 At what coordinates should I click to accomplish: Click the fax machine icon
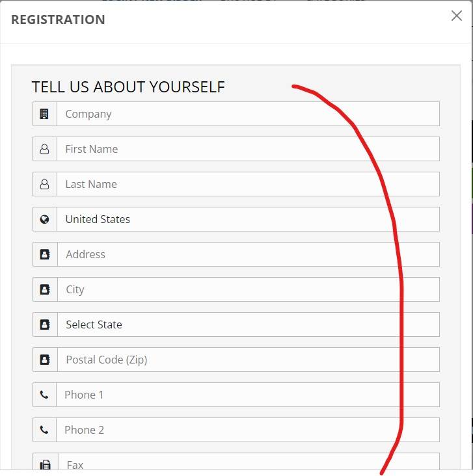point(46,464)
